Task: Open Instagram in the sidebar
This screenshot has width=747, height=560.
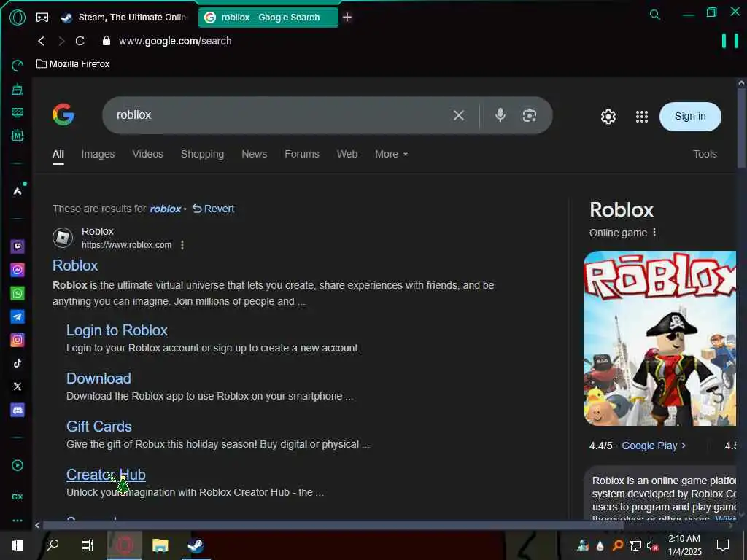Action: [x=18, y=340]
